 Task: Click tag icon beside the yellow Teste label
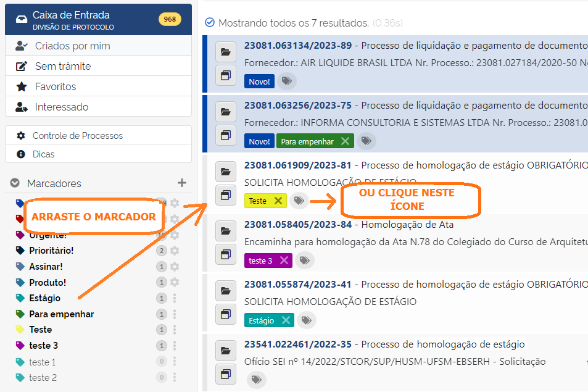tap(299, 201)
